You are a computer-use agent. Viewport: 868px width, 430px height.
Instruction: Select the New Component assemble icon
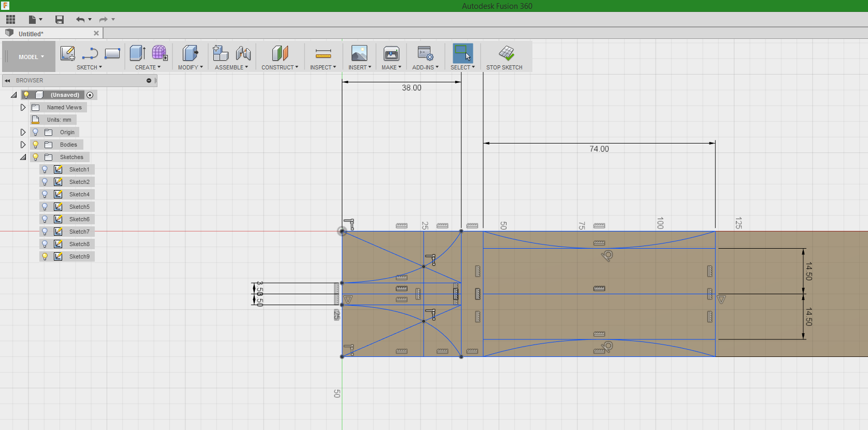pyautogui.click(x=221, y=53)
